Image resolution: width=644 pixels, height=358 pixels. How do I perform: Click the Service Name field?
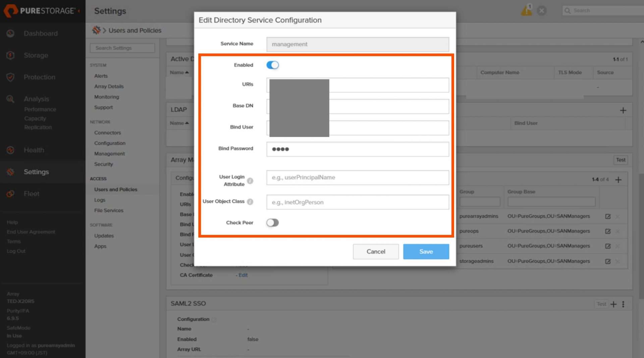(358, 44)
